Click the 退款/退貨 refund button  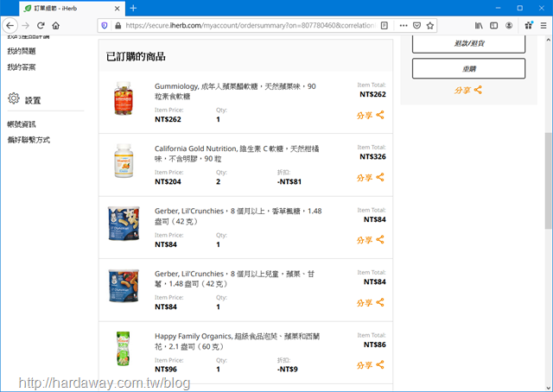pyautogui.click(x=468, y=44)
